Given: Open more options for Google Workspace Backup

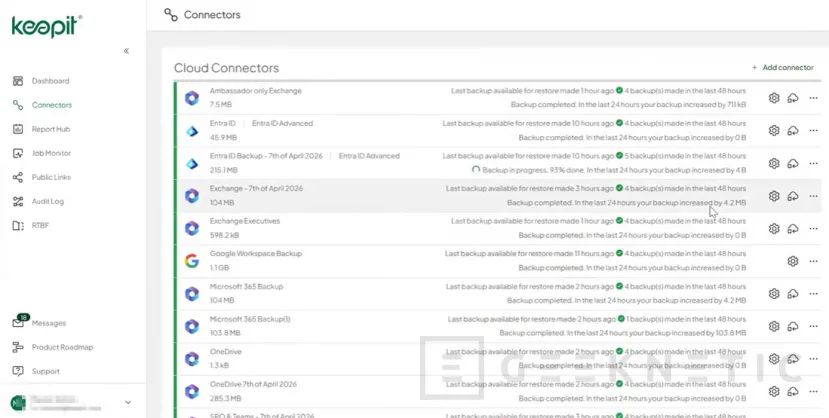Looking at the screenshot, I should pos(813,261).
